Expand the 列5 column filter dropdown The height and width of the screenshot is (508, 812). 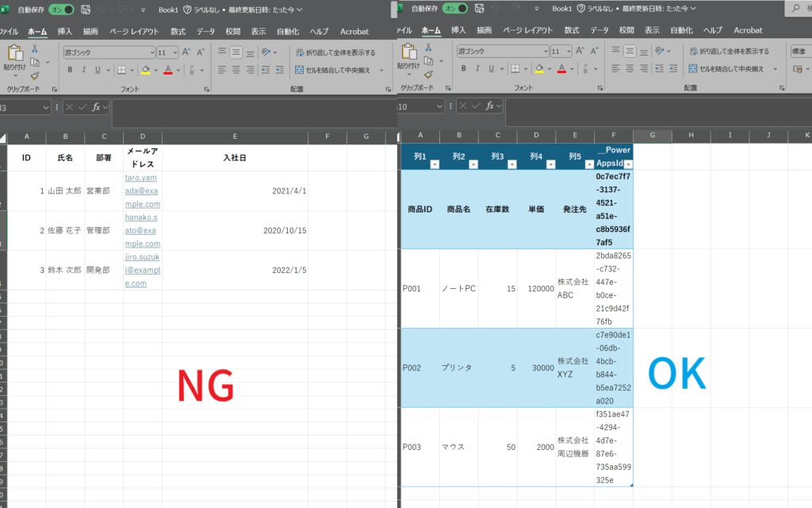pos(589,164)
